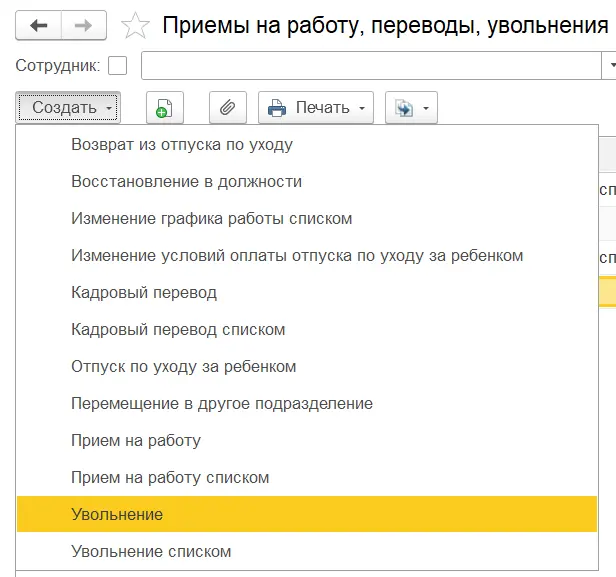
Task: Select Восстановление в должности item
Action: 186,181
